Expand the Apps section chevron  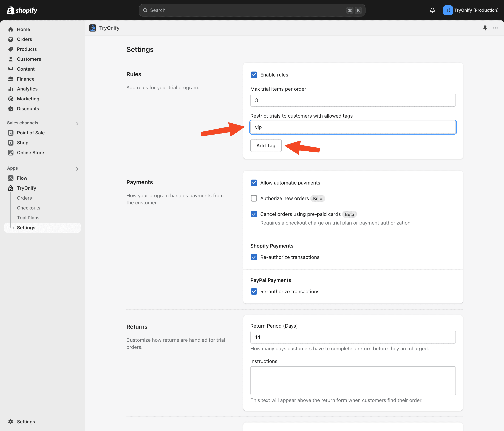[77, 169]
